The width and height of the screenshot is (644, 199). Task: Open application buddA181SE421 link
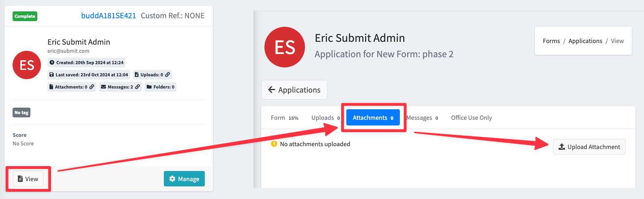coord(109,16)
